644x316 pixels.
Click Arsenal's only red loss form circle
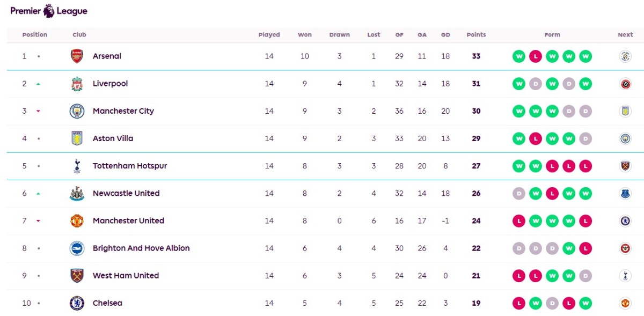point(536,56)
